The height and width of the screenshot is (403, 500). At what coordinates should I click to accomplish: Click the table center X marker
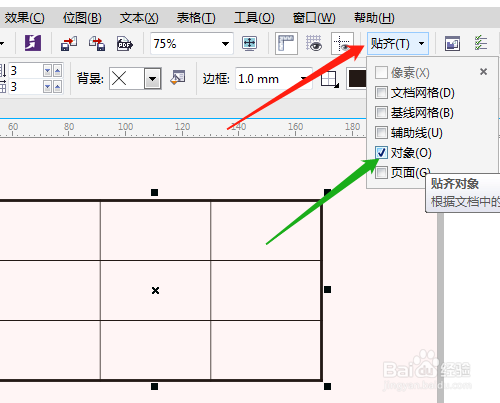[x=155, y=290]
